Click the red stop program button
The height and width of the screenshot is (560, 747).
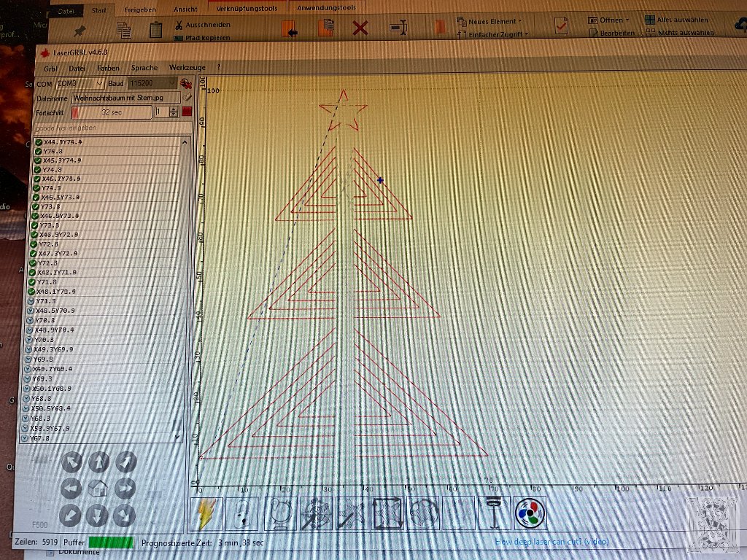[187, 112]
